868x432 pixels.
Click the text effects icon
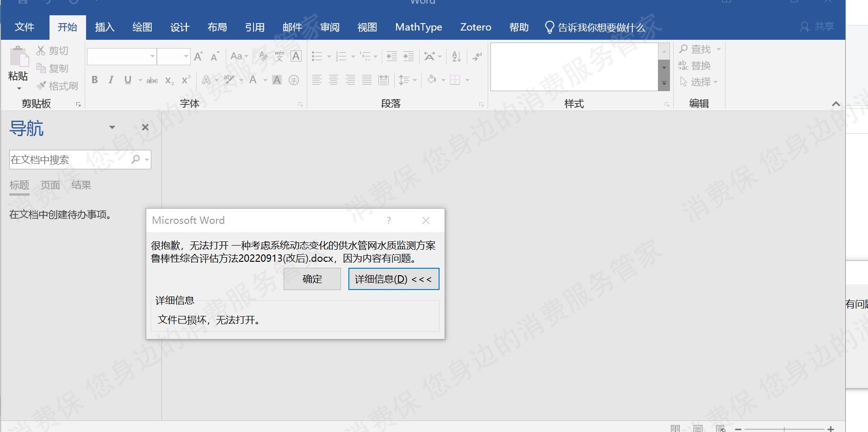click(x=206, y=80)
